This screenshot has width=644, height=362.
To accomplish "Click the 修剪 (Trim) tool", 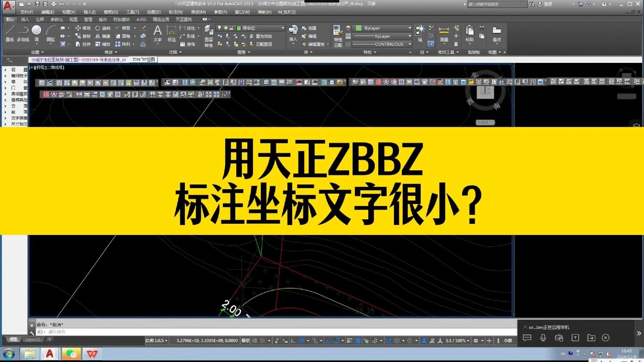I will (x=123, y=28).
